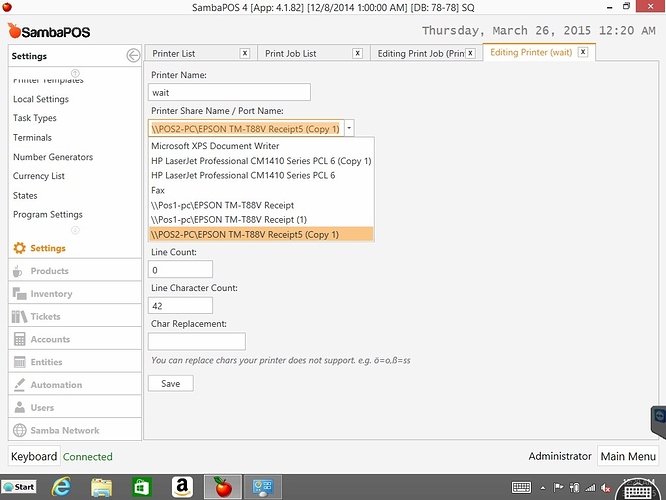666x500 pixels.
Task: Choose Microsoft XPS Document Writer option
Action: click(x=261, y=146)
